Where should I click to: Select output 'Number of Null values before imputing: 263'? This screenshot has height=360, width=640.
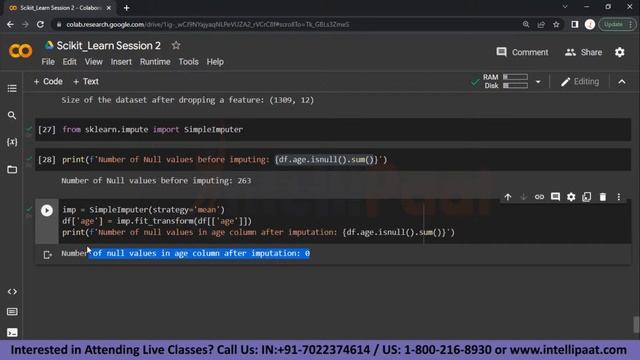point(156,180)
